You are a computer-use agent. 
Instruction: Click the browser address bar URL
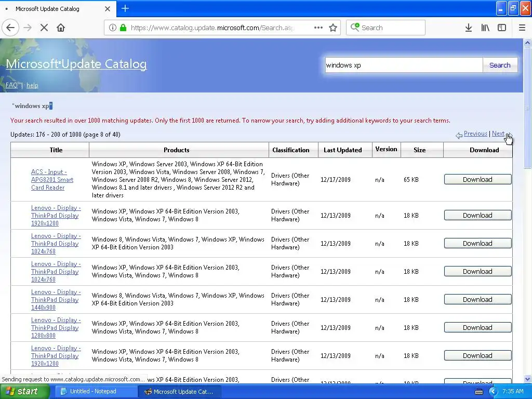tap(212, 28)
